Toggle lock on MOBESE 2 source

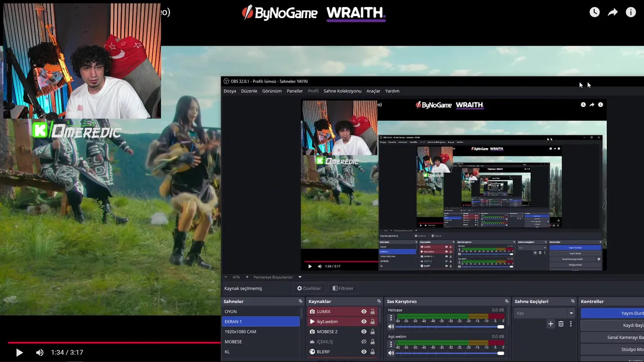373,332
